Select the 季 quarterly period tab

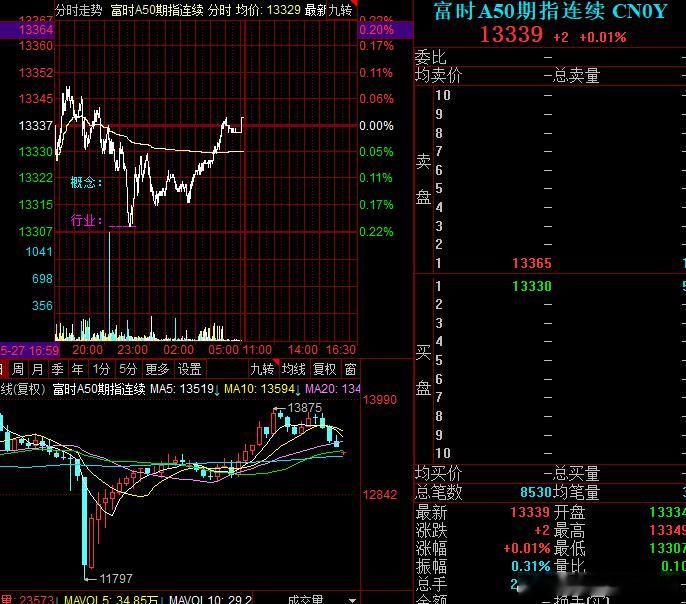[x=57, y=369]
